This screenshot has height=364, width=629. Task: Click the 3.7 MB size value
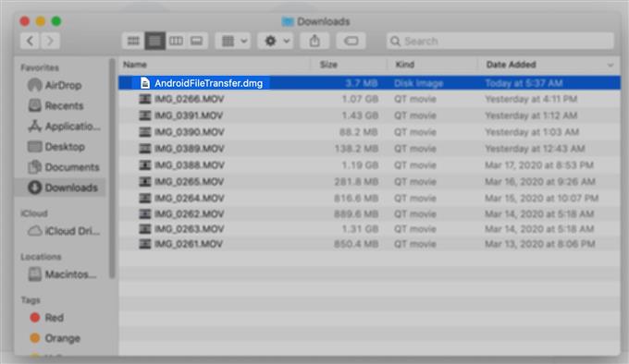[361, 83]
